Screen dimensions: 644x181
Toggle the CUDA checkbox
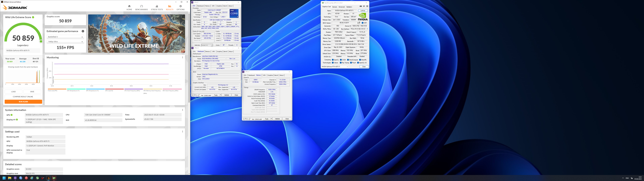341,60
